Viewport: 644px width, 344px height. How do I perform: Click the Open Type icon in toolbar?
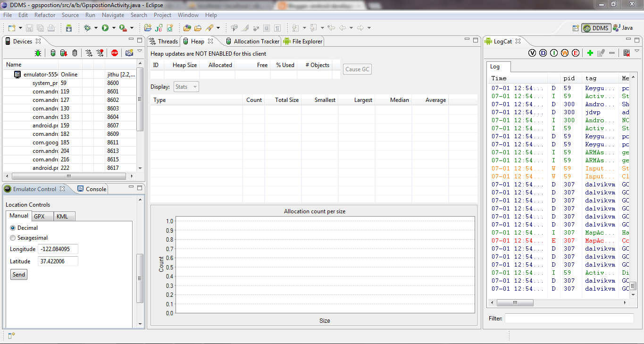pyautogui.click(x=187, y=28)
